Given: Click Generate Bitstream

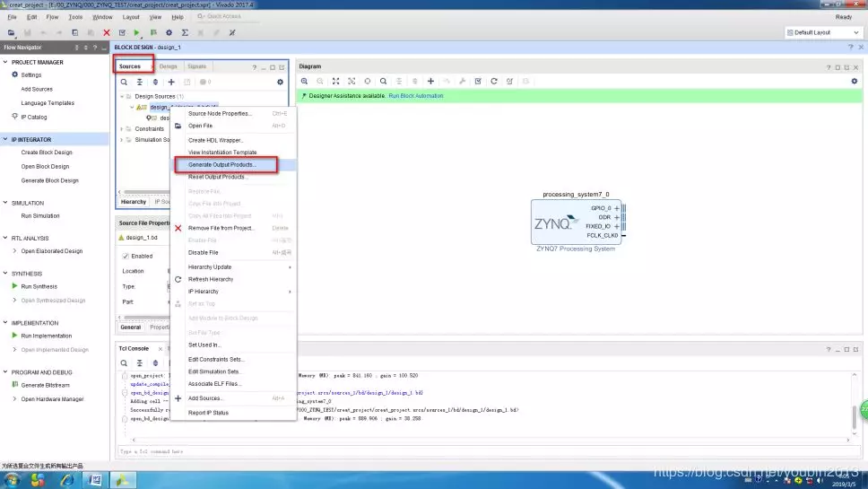Looking at the screenshot, I should 45,385.
